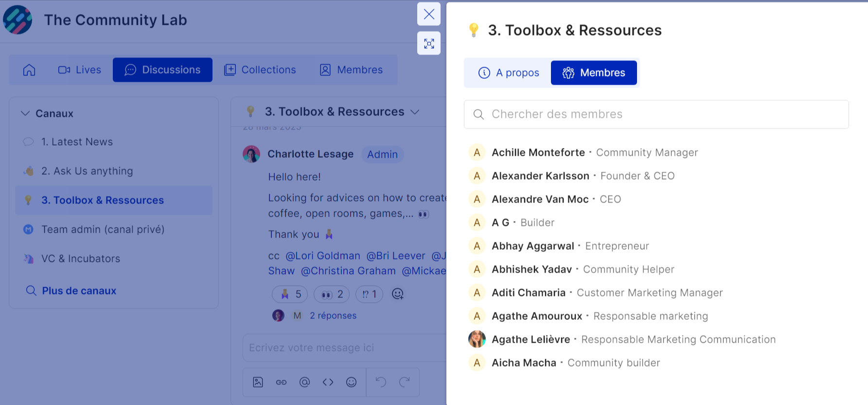
Task: Open Agathe Lelièvre's member entry
Action: 622,339
